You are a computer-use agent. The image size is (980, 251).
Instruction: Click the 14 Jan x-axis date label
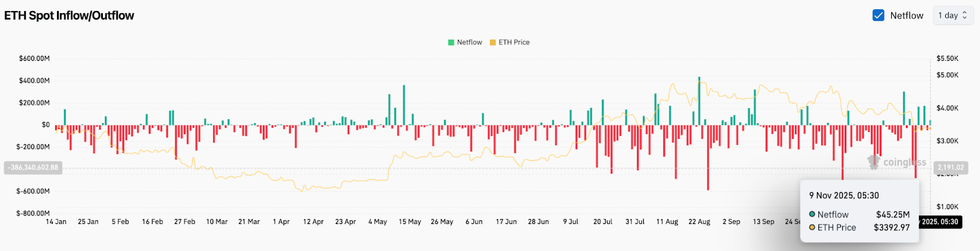(56, 222)
